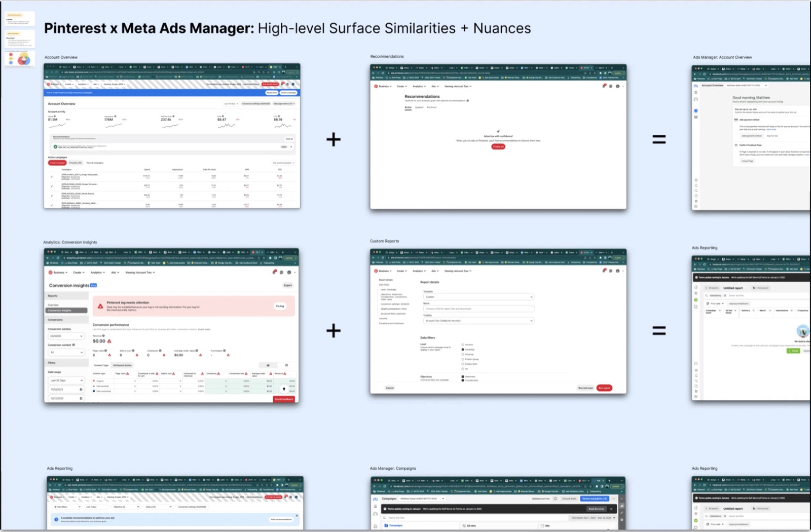
Task: Select Ad group level radio button
Action: pyautogui.click(x=463, y=354)
